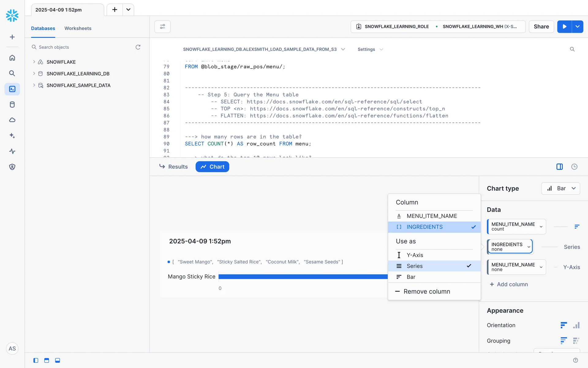Open the run options dropdown arrow
The width and height of the screenshot is (588, 368).
[578, 27]
